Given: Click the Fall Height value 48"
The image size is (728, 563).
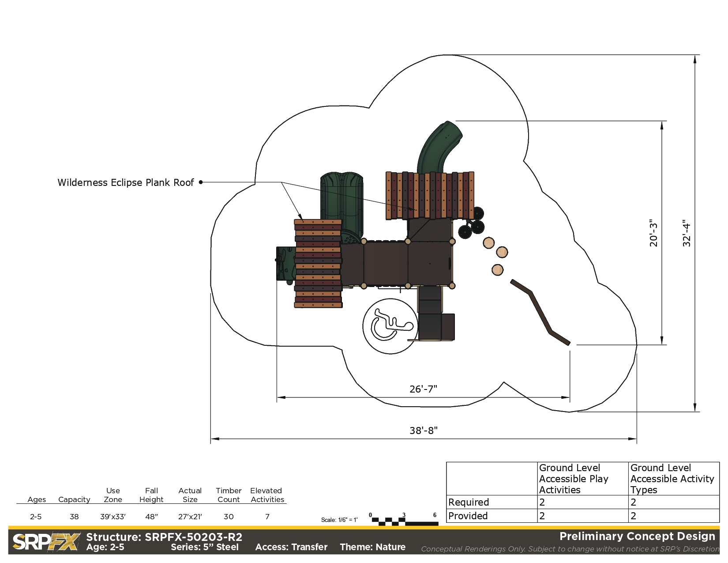Looking at the screenshot, I should [x=151, y=517].
